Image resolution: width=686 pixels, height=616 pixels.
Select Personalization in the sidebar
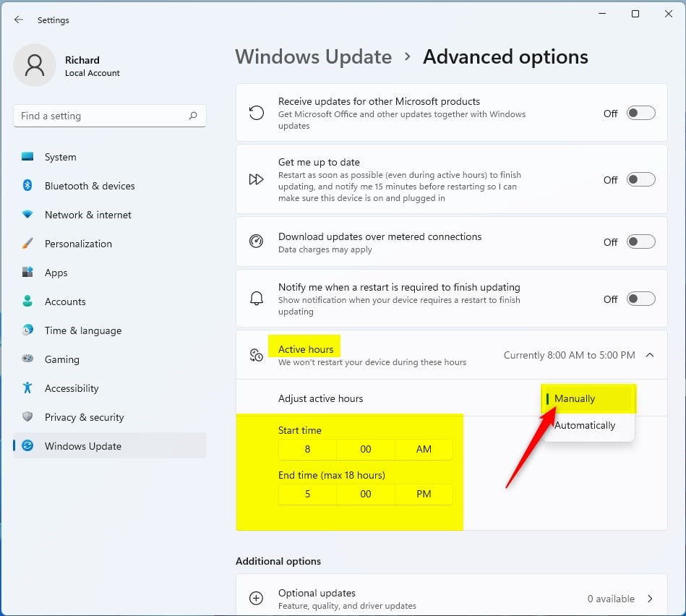tap(110, 243)
